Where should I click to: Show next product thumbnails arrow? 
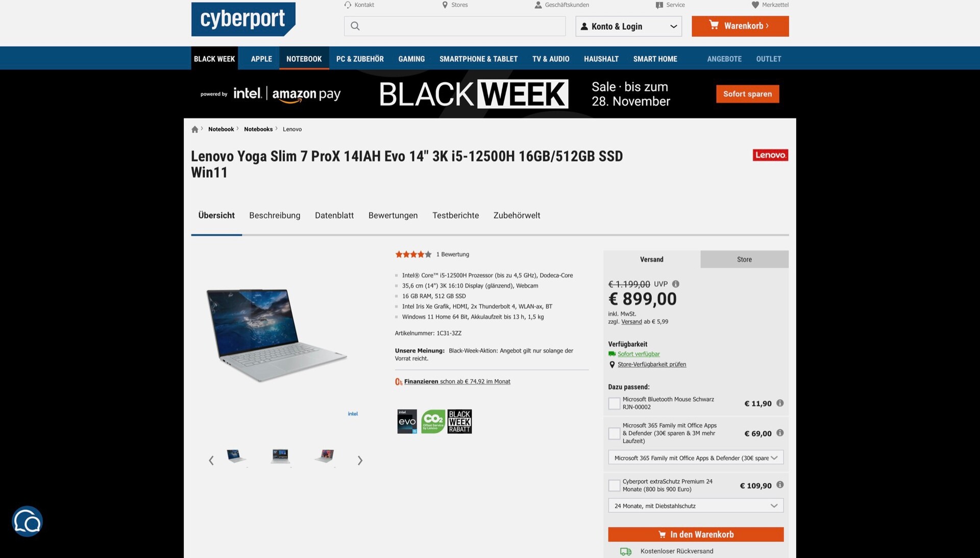[360, 461]
